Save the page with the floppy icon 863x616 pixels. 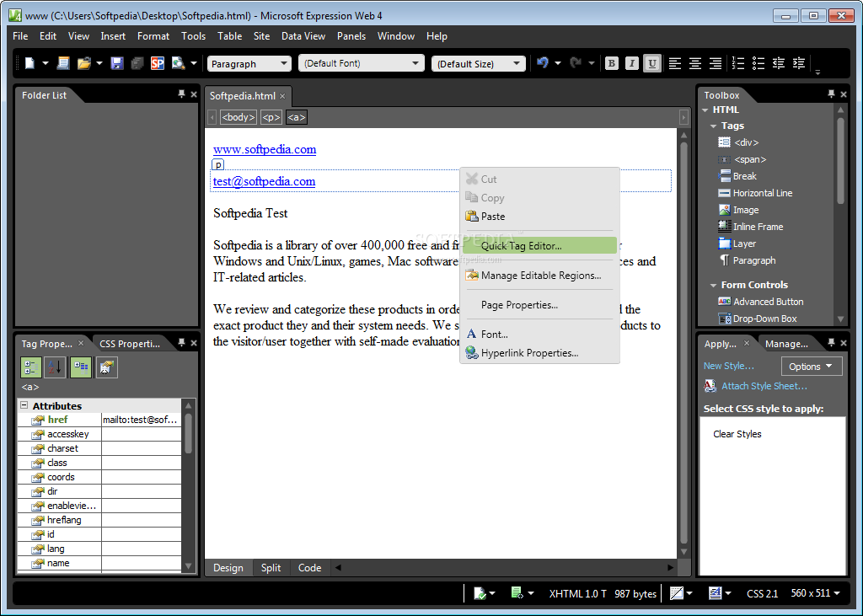coord(116,63)
